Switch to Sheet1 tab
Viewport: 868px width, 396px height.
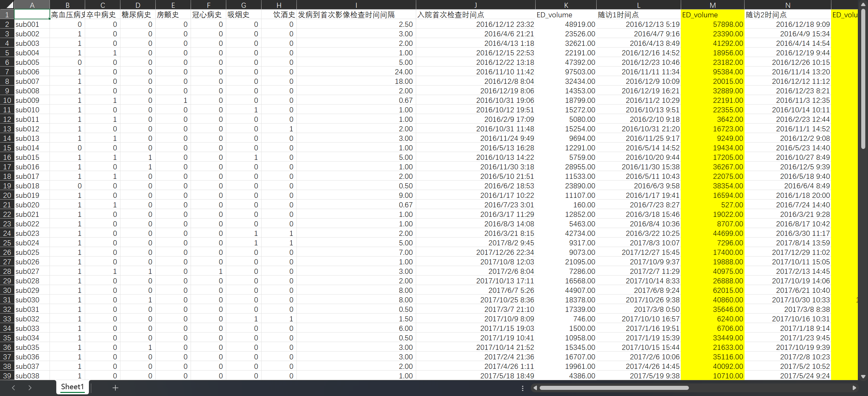tap(72, 387)
